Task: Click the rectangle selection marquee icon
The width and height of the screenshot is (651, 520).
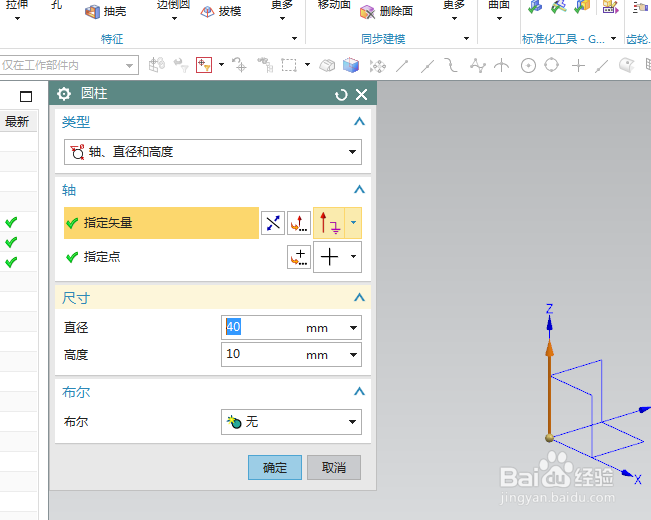Action: pos(289,65)
